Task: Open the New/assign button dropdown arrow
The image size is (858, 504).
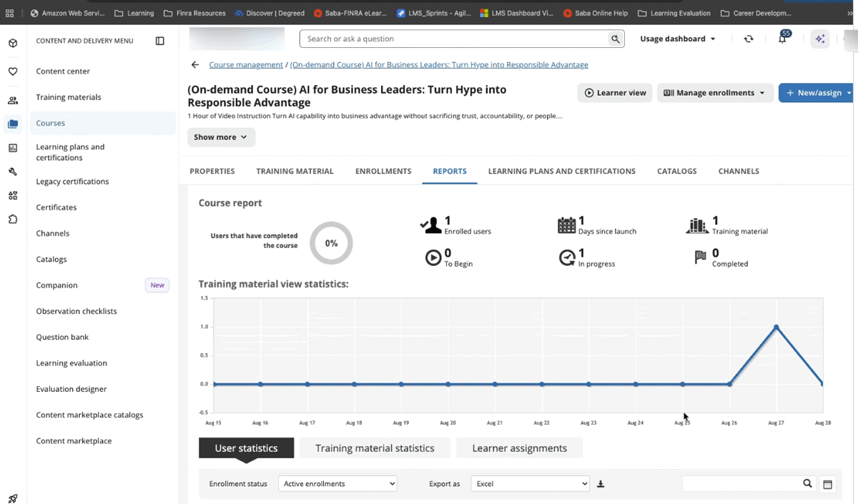Action: pyautogui.click(x=849, y=93)
